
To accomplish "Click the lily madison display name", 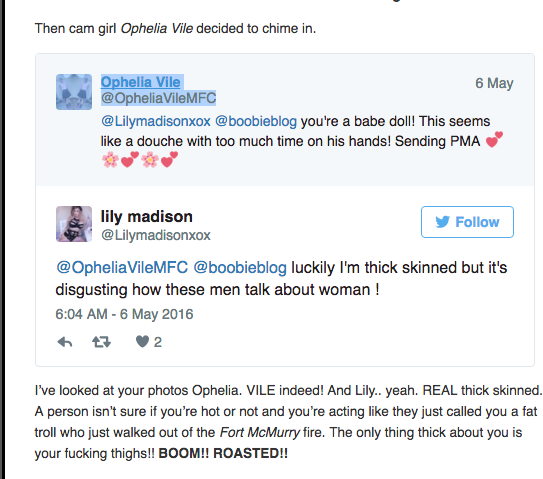I will tap(146, 217).
